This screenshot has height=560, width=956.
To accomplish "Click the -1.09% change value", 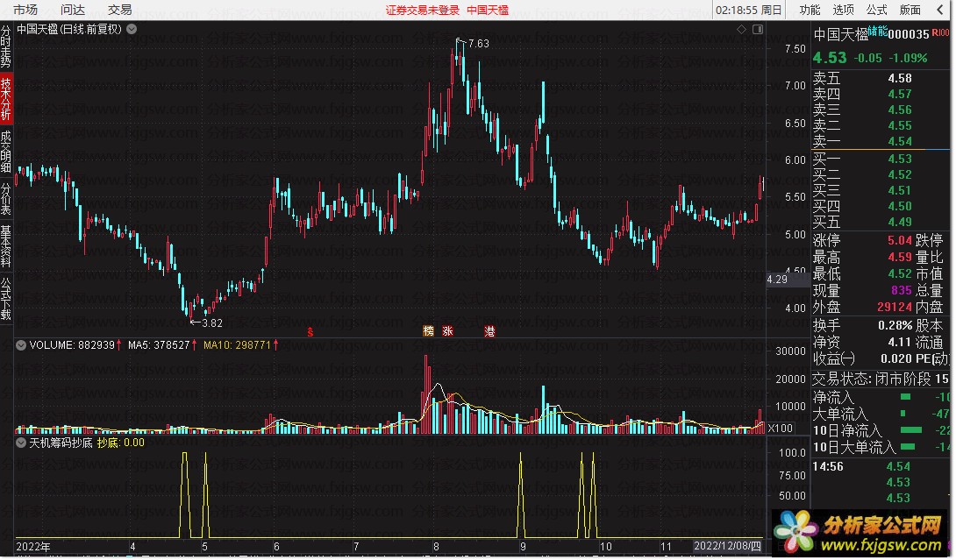I will 907,59.
